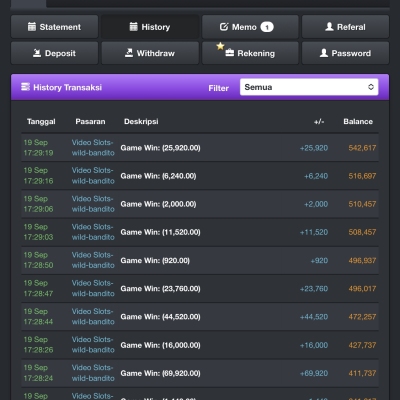This screenshot has width=400, height=400.
Task: Click the yellow star on Rekening
Action: 220,46
